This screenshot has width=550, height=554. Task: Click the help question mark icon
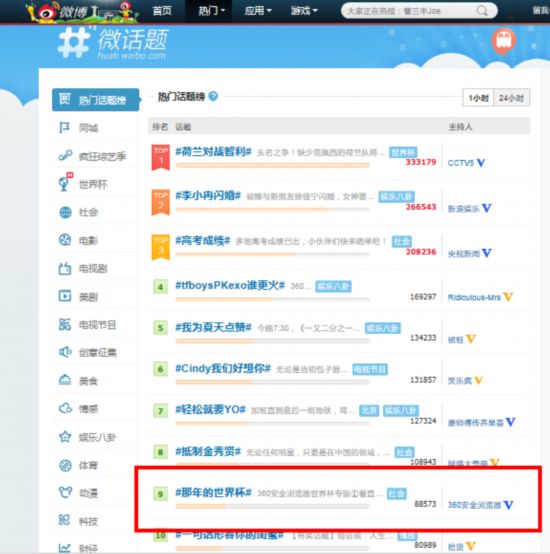coord(213,96)
